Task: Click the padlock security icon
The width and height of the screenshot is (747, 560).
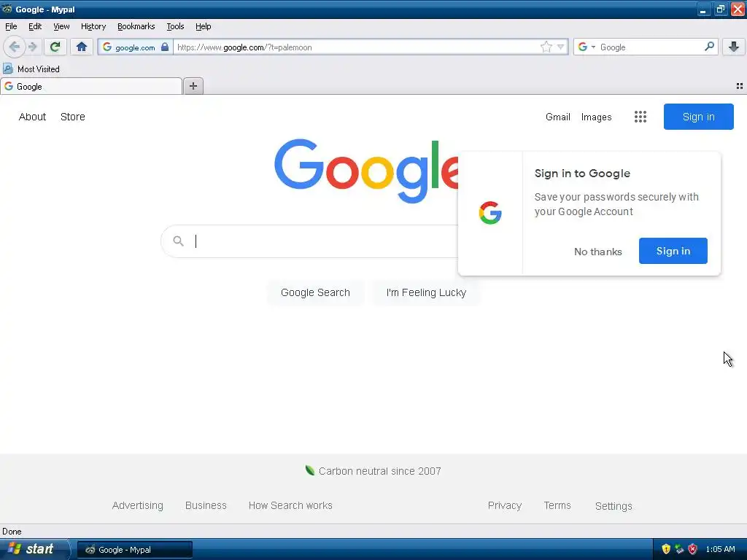Action: pos(164,47)
